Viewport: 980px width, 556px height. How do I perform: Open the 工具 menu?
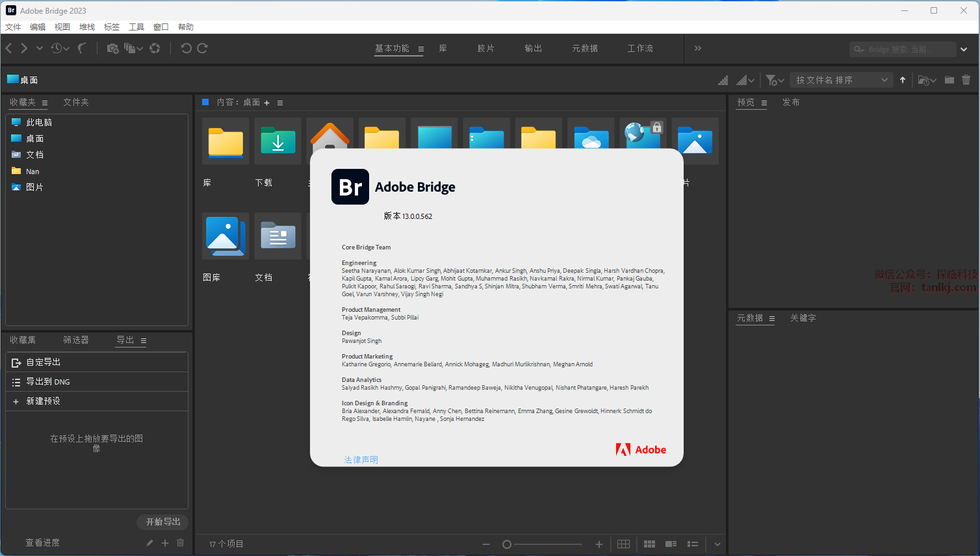coord(136,27)
